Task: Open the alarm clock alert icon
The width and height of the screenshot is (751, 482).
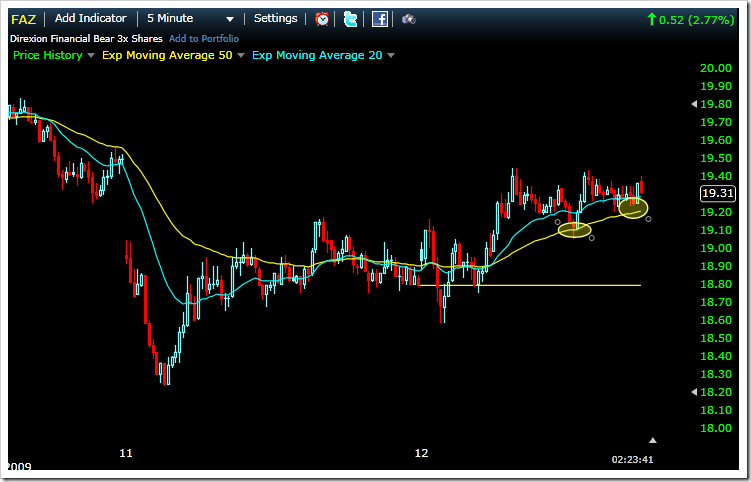Action: pos(322,19)
